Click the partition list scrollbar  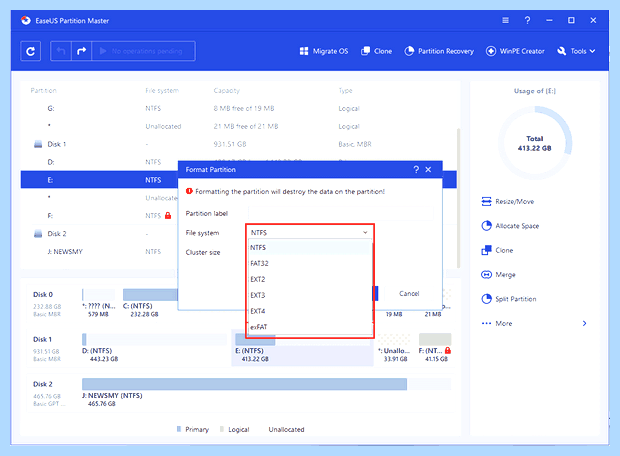pyautogui.click(x=458, y=198)
